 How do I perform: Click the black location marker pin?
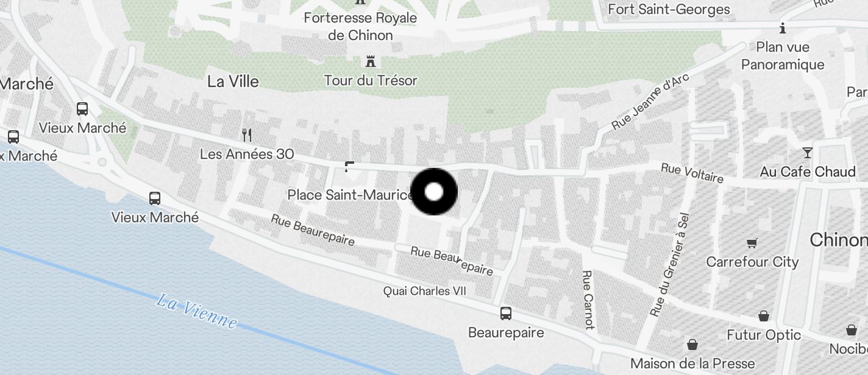[x=434, y=192]
